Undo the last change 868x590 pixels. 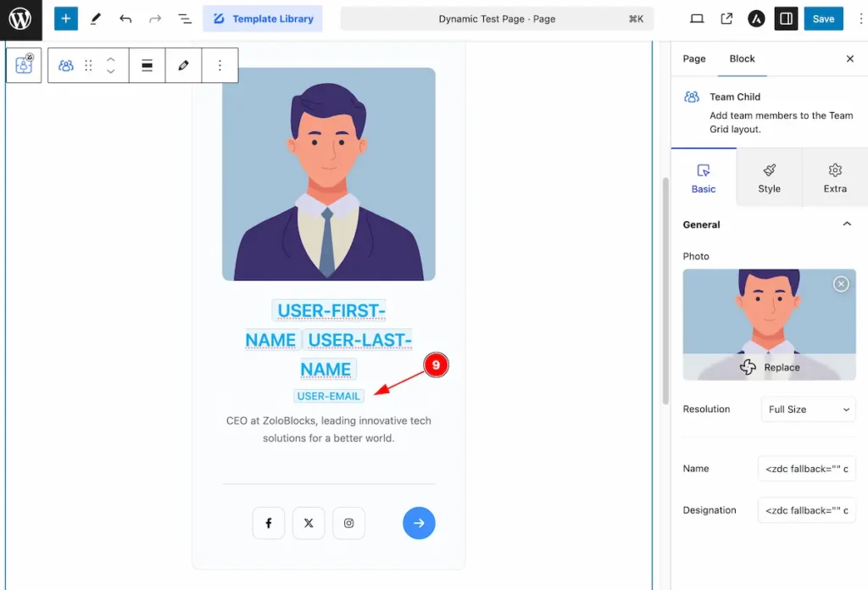coord(125,19)
